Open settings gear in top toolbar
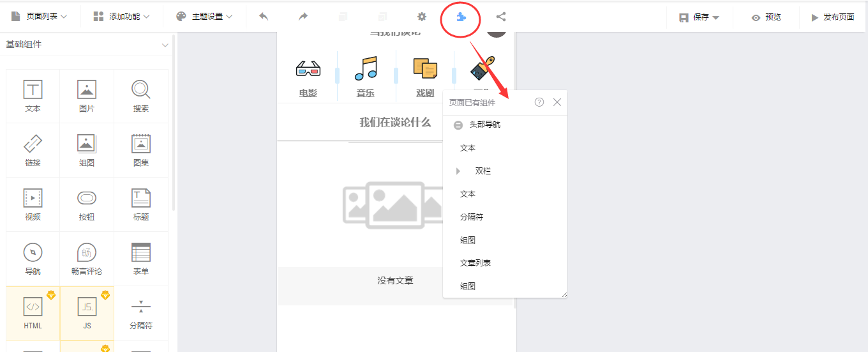 point(421,17)
